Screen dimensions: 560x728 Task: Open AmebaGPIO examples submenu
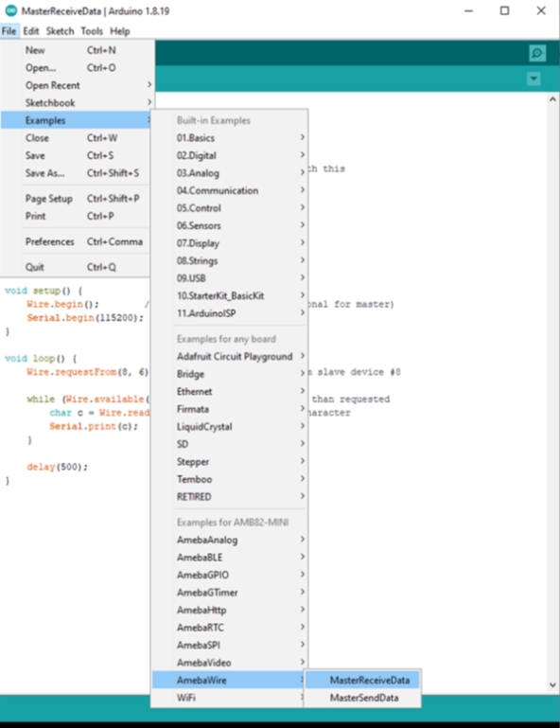coord(230,576)
